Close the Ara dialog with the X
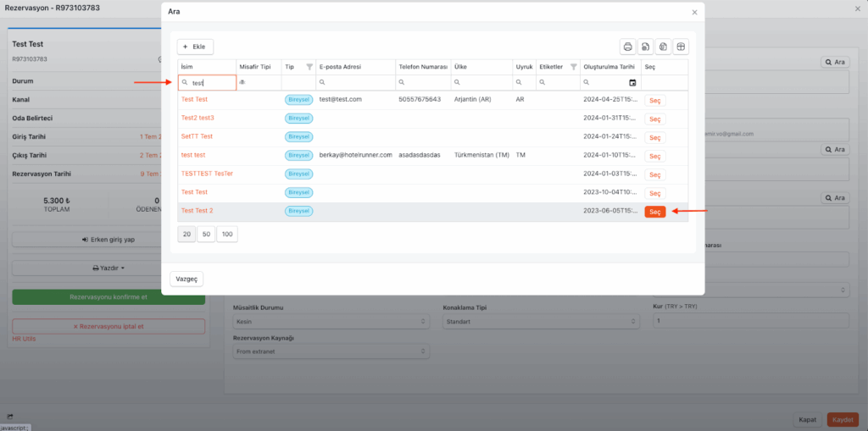Screen dimensions: 868x431 click(694, 13)
